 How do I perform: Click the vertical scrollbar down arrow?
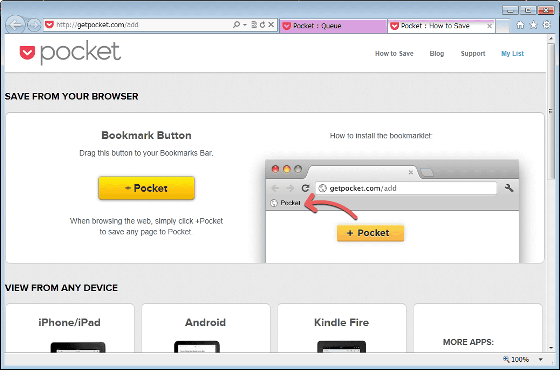[551, 348]
